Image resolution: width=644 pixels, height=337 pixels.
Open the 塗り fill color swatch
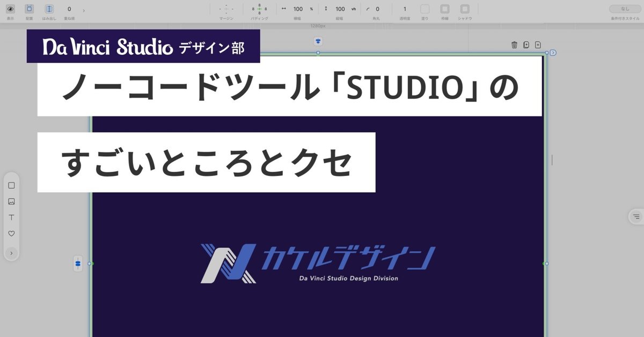[x=425, y=9]
